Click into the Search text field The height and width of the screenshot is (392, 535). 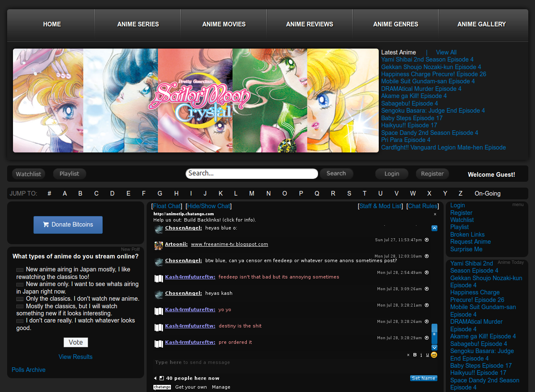pyautogui.click(x=252, y=173)
